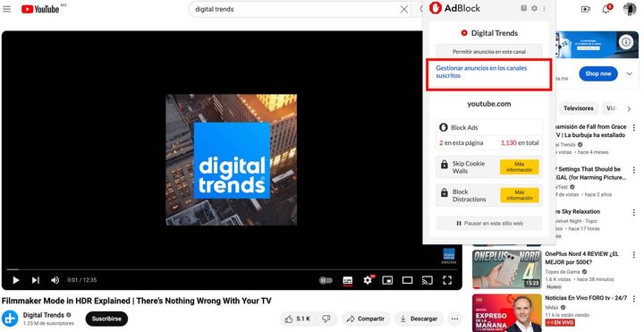Open more actions below the video

(454, 319)
